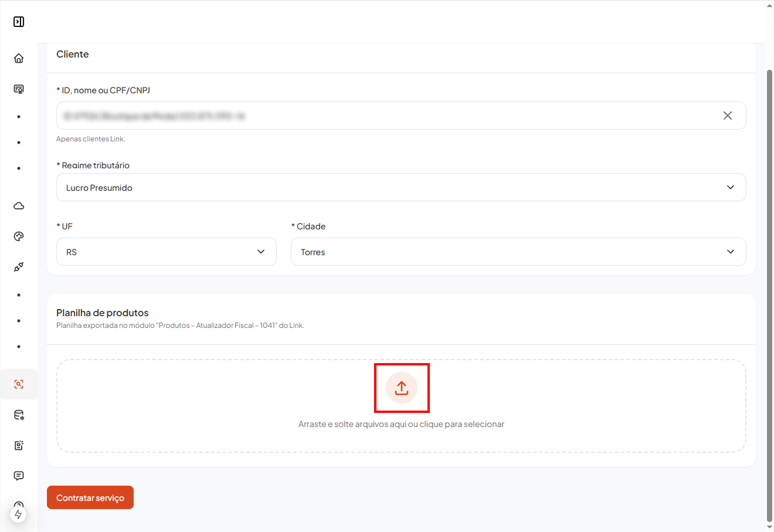Clear the client ID field with X
Image resolution: width=774 pixels, height=532 pixels.
pyautogui.click(x=727, y=116)
